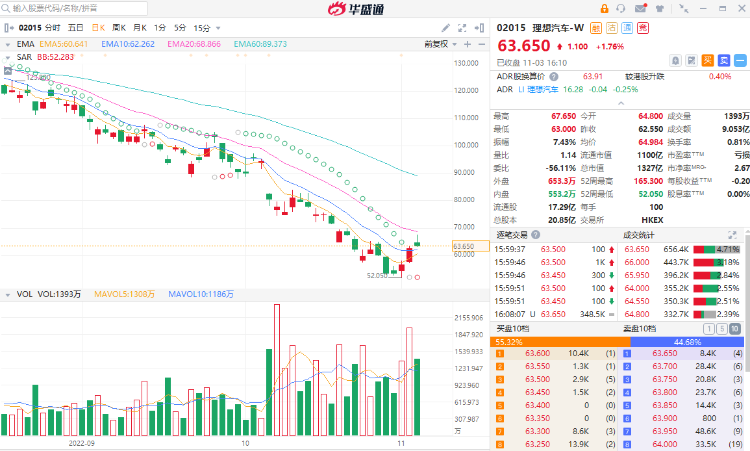Screen dimensions: 750x451
Task: Click the blue 44.68% ask ratio bar
Action: [x=687, y=342]
